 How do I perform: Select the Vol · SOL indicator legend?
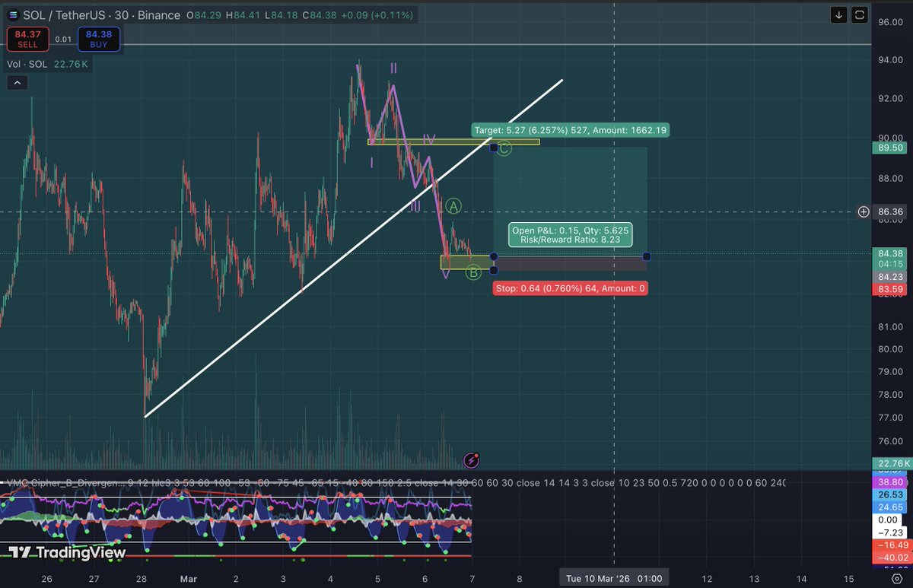point(49,65)
